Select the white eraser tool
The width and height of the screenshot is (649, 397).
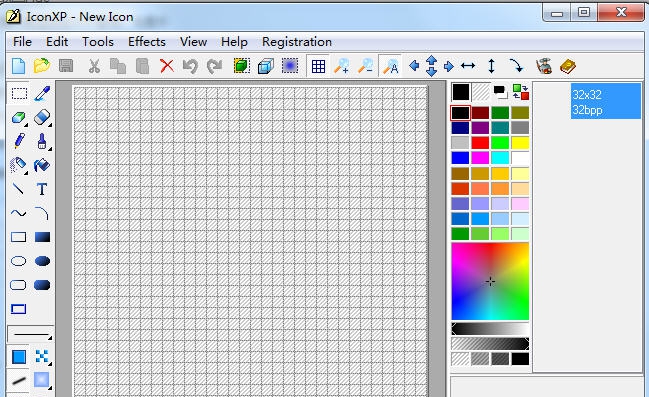tap(42, 118)
